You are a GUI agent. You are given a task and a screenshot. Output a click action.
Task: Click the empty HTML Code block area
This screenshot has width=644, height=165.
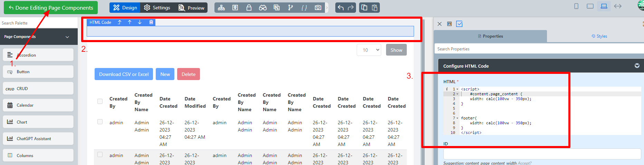tap(250, 31)
